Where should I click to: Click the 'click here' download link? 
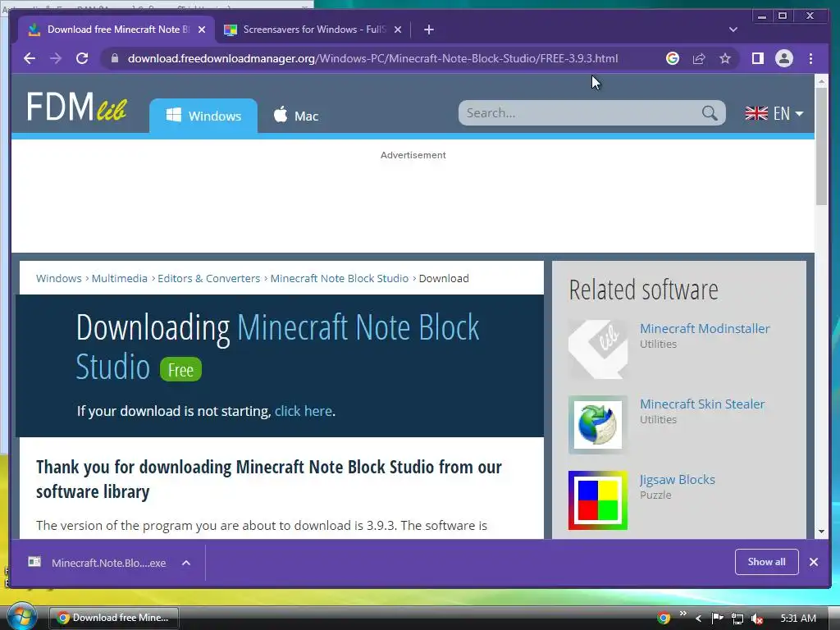click(x=304, y=411)
